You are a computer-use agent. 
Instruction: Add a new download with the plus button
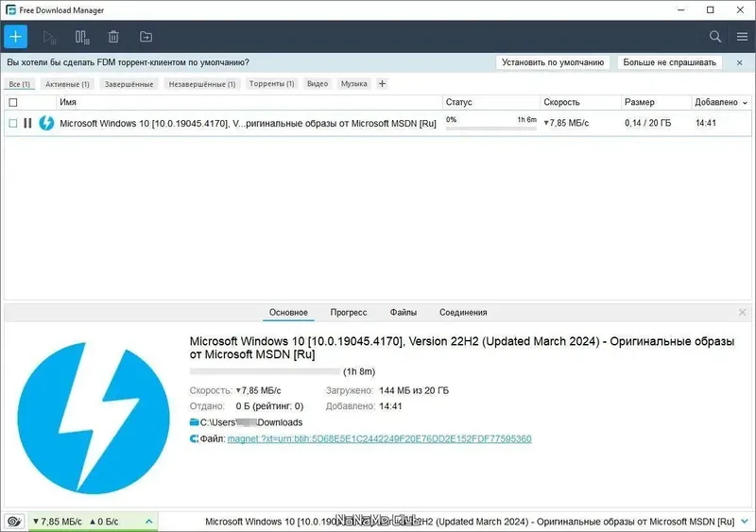pos(15,37)
